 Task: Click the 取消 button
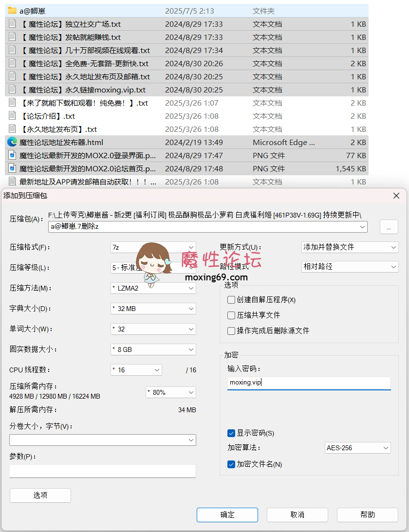click(297, 514)
